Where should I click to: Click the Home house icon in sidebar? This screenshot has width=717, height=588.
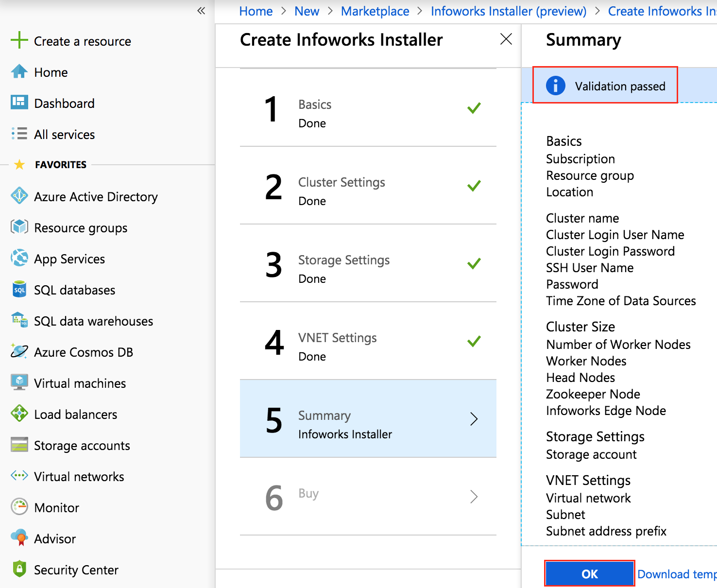(x=19, y=71)
